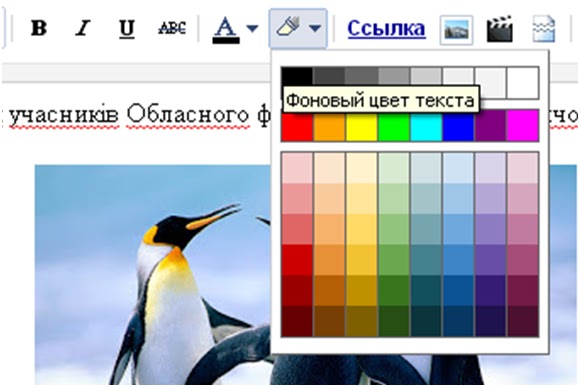580x387 pixels.
Task: Collapse background color dropdown arrow
Action: click(315, 28)
